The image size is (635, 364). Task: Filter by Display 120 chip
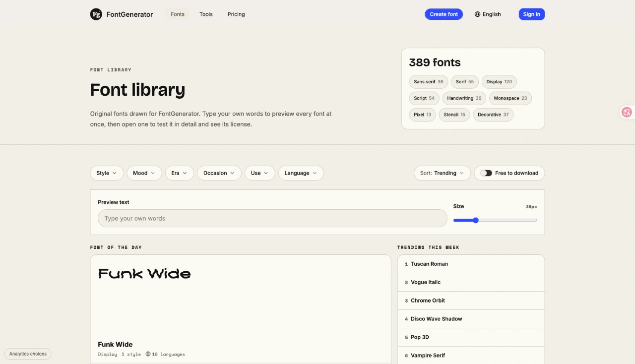pos(499,82)
